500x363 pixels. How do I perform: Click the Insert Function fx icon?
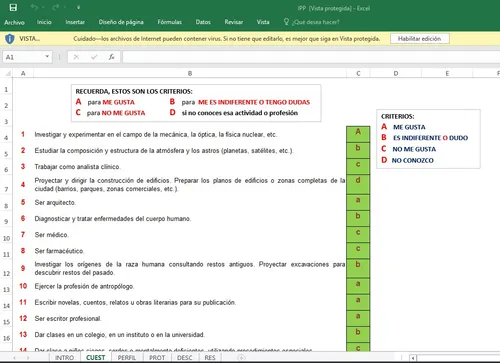[x=112, y=57]
